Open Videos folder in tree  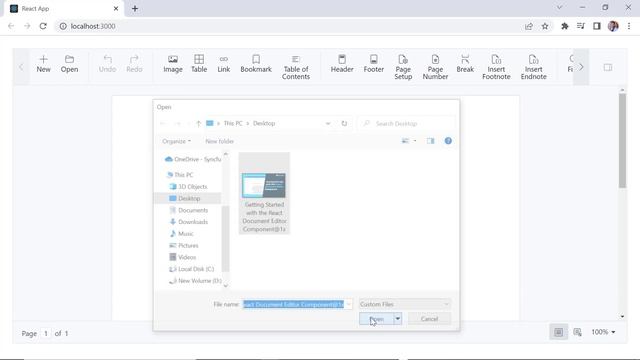tap(183, 258)
